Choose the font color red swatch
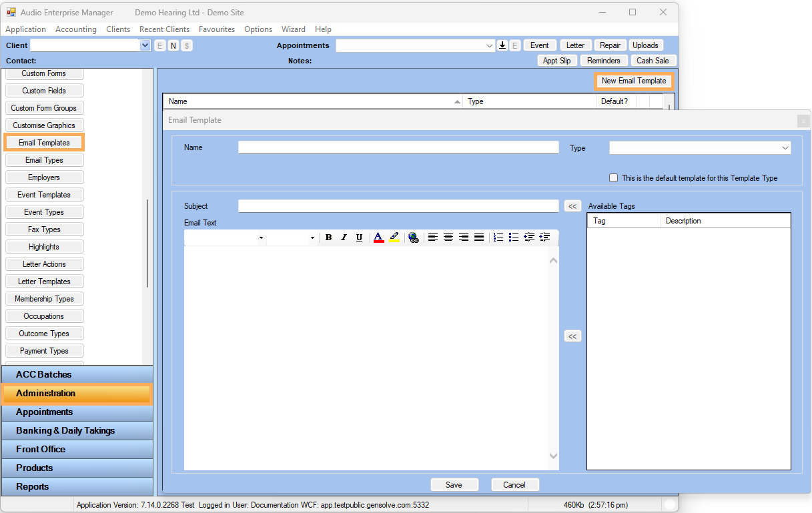Viewport: 812px width, 513px height. coord(378,237)
